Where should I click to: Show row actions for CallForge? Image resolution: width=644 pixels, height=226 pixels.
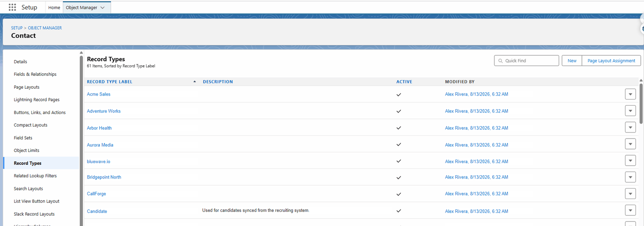(x=630, y=193)
